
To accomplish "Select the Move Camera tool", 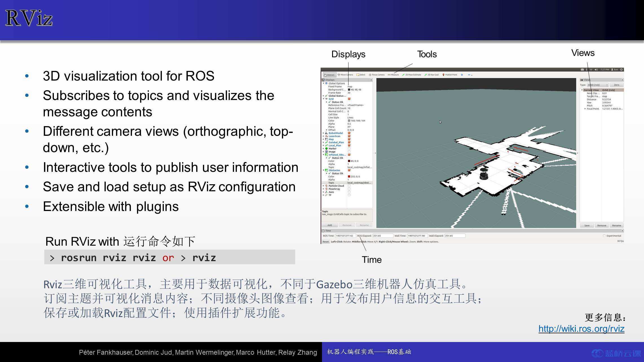I will [x=345, y=75].
